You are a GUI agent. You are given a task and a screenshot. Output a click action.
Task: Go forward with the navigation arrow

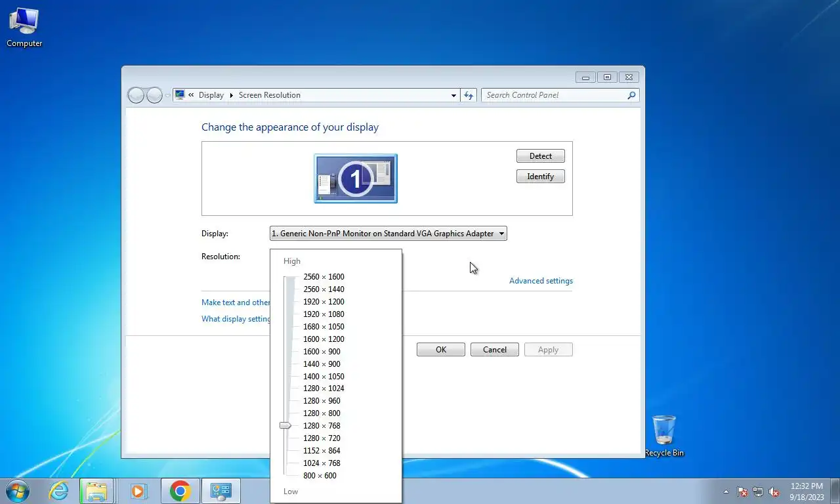click(154, 95)
